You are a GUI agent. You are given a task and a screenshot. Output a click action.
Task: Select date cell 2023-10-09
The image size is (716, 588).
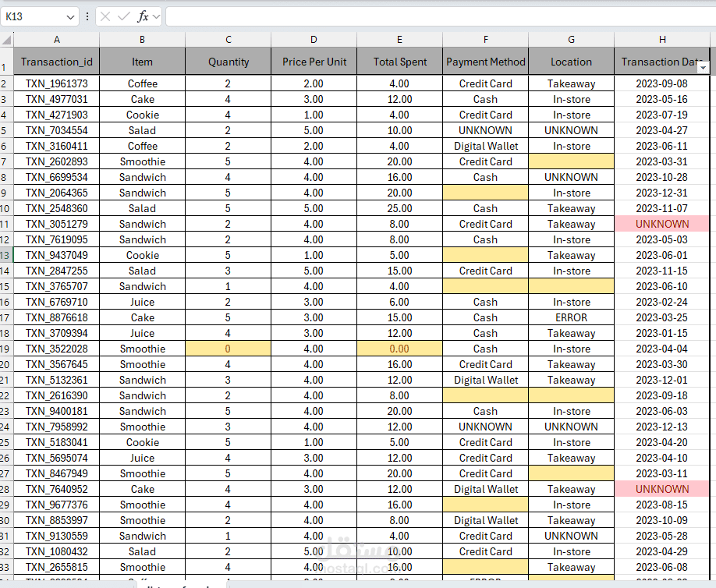click(x=662, y=520)
